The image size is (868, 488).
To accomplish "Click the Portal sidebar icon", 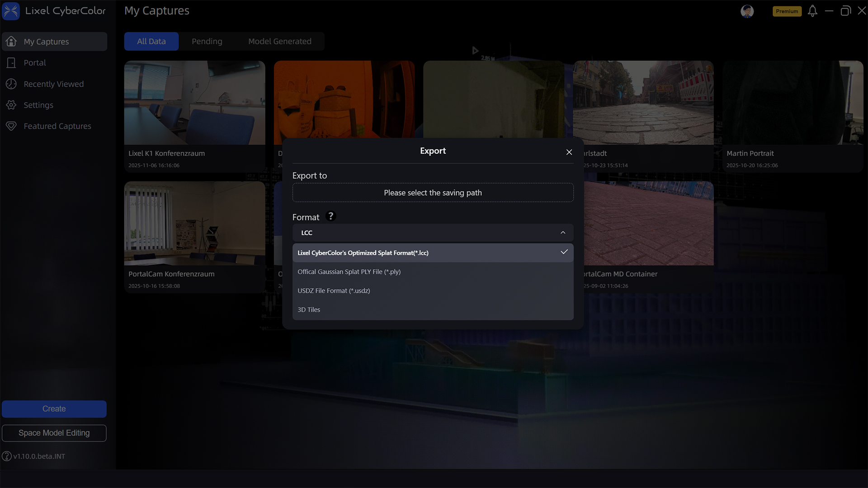I will coord(11,63).
